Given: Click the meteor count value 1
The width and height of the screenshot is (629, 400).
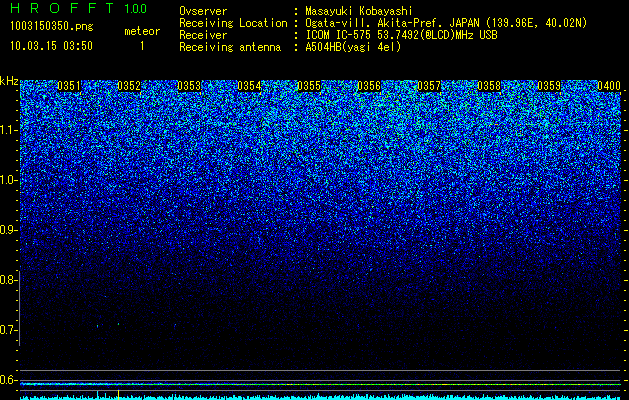Looking at the screenshot, I should pos(142,46).
